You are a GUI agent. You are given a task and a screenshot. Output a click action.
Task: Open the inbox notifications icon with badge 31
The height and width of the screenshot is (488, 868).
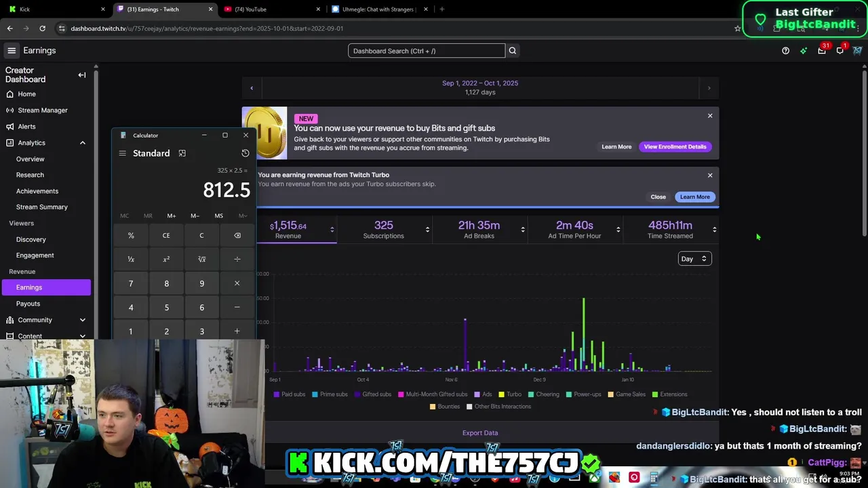click(822, 51)
